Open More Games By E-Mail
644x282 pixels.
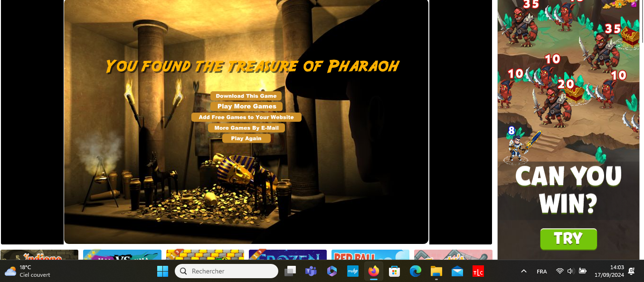tap(246, 127)
